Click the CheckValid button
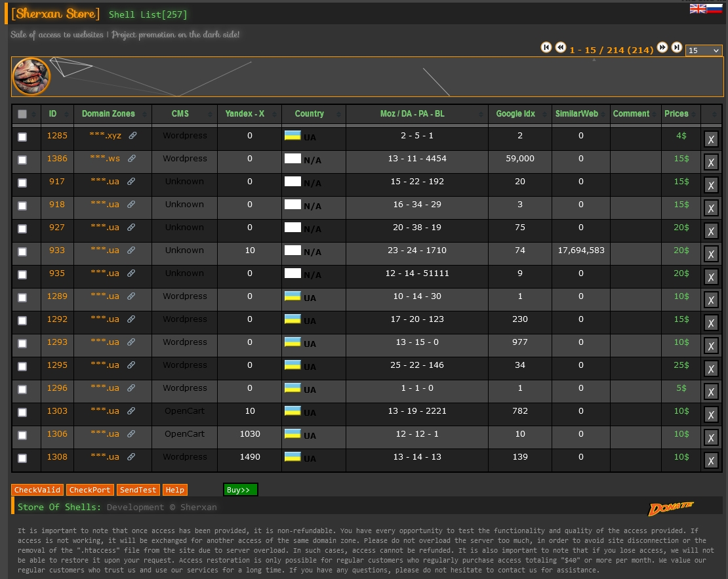The width and height of the screenshot is (728, 579). (37, 490)
